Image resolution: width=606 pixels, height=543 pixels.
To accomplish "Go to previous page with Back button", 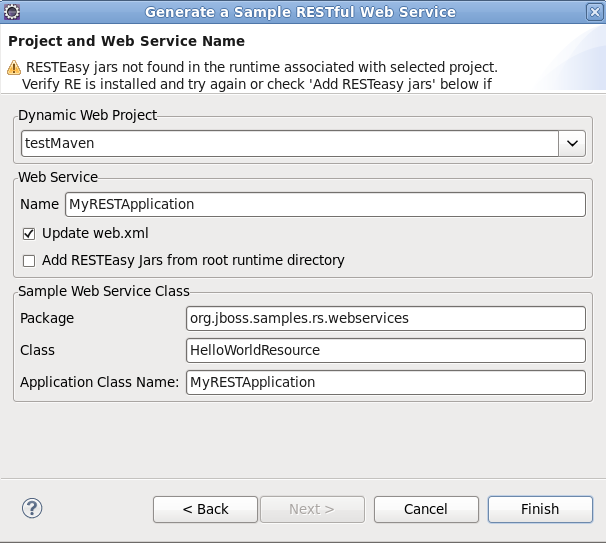I will (205, 509).
